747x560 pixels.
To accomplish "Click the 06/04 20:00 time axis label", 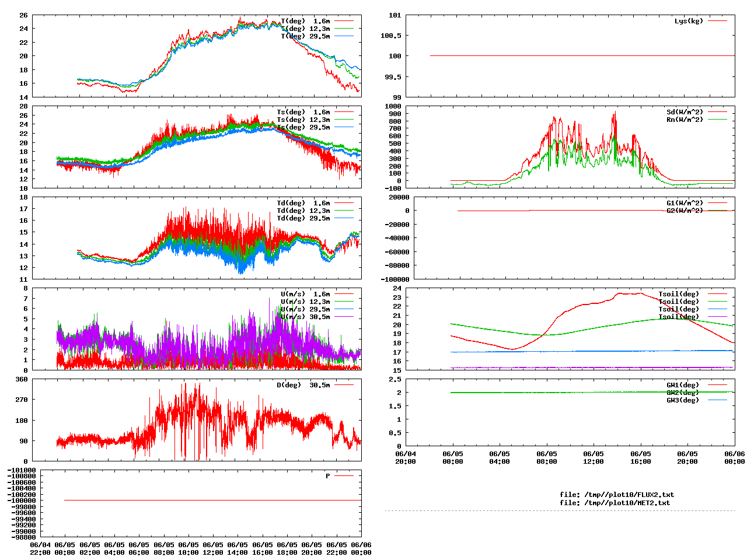I will pos(406,458).
